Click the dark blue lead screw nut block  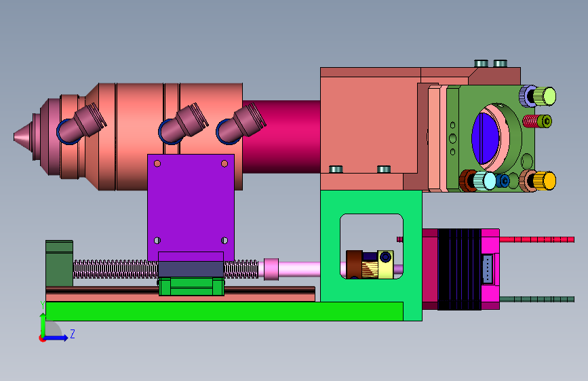(191, 269)
